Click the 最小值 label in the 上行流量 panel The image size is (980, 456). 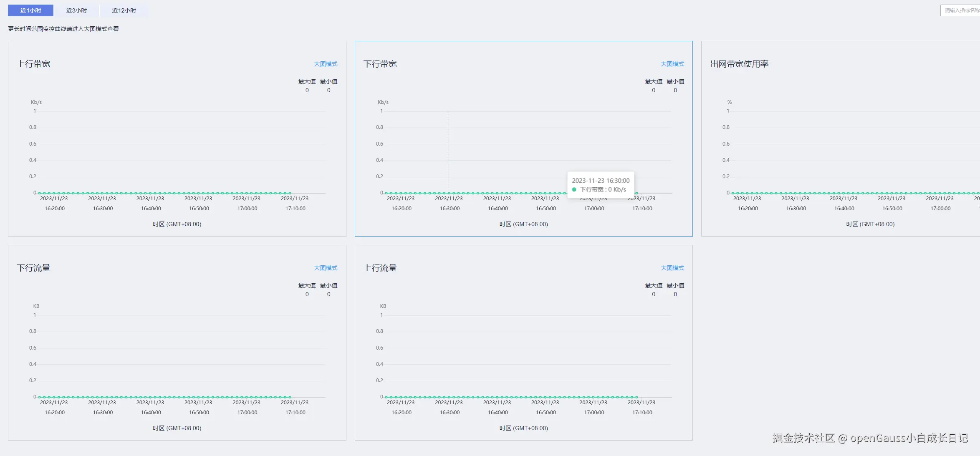675,285
